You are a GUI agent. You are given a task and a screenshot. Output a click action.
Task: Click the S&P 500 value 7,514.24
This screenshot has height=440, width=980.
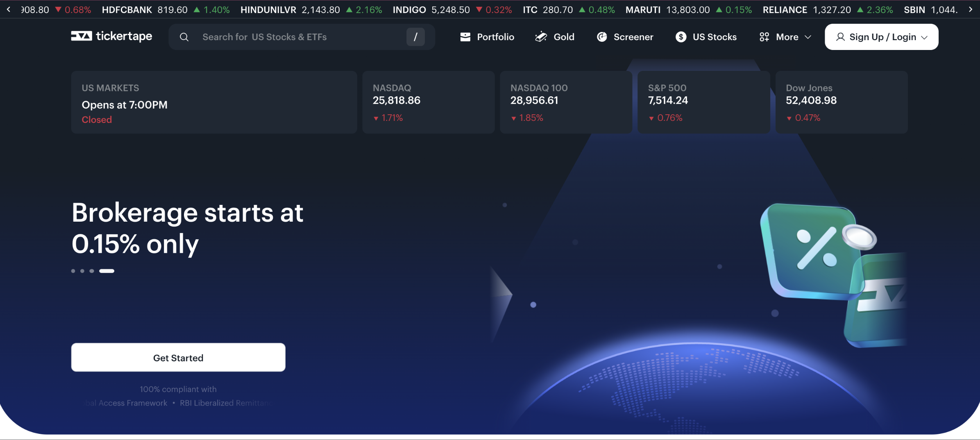668,100
